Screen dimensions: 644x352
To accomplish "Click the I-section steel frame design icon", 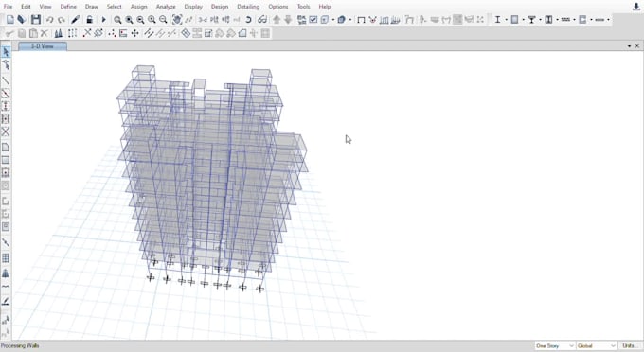I will pos(497,19).
